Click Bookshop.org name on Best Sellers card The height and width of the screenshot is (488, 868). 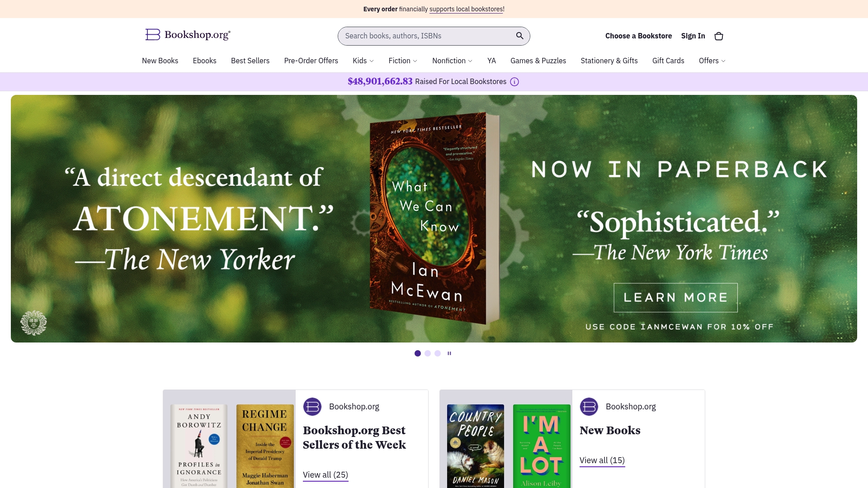[354, 407]
